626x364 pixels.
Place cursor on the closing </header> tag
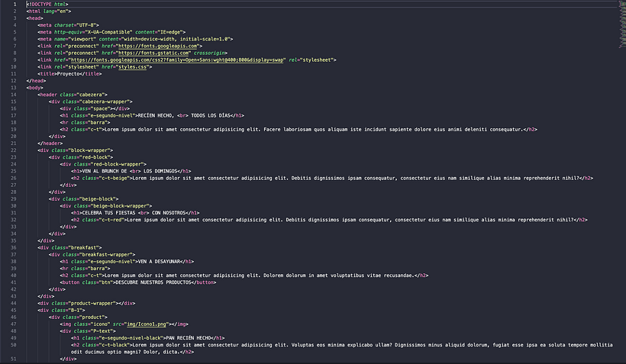(x=50, y=143)
